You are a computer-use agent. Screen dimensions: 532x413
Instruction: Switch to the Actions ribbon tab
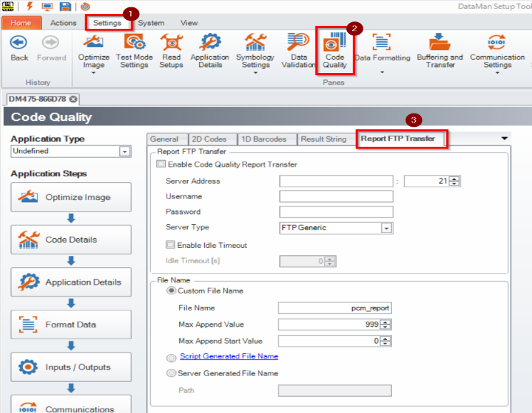pos(63,23)
